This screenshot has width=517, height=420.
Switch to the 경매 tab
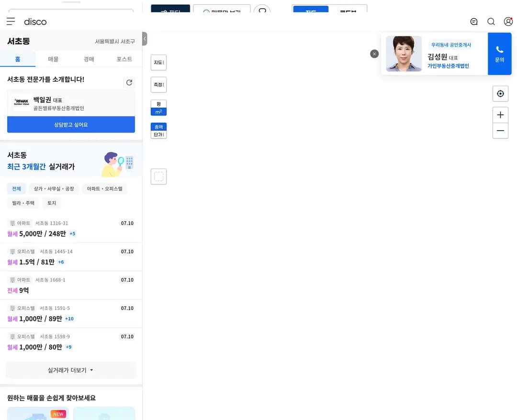[x=89, y=59]
